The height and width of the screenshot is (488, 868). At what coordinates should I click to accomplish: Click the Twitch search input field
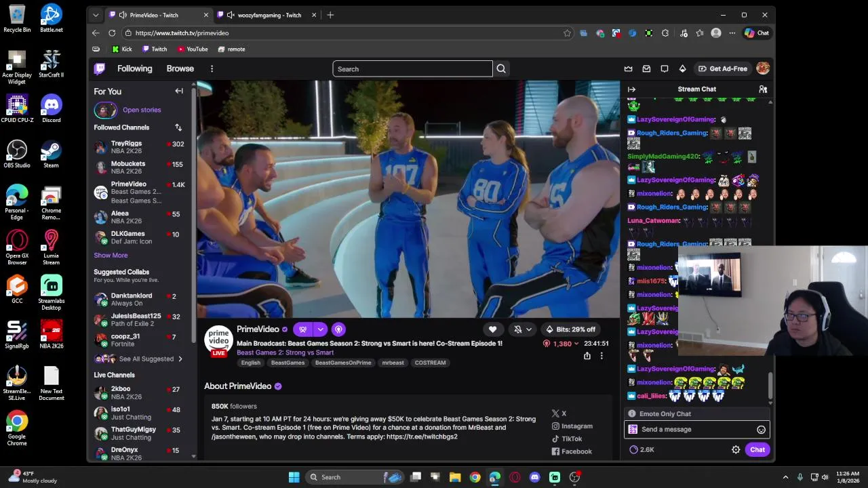pyautogui.click(x=412, y=68)
